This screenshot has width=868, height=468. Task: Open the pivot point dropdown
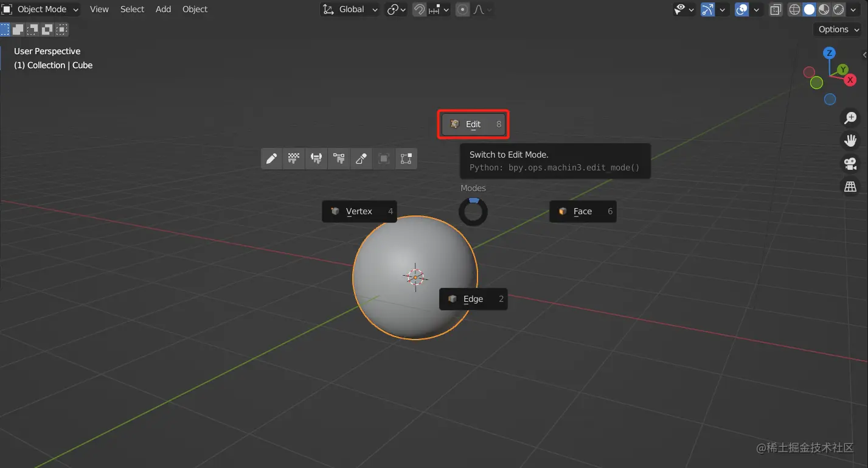[397, 9]
